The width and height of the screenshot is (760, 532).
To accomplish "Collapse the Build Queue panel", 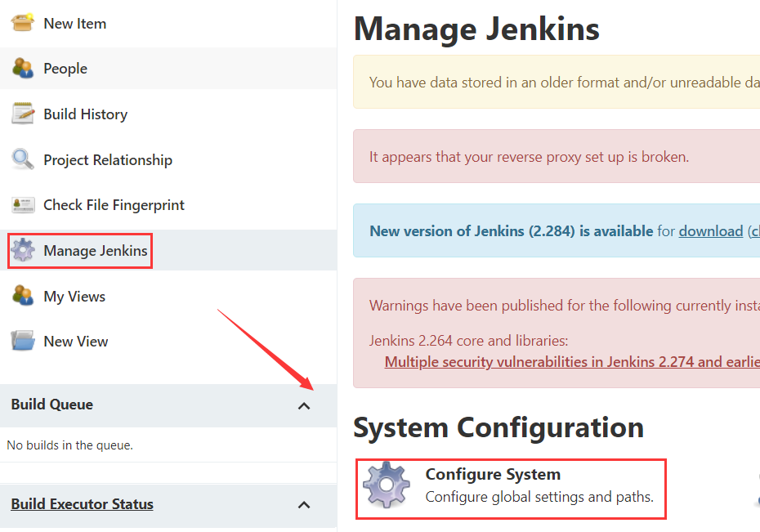I will (304, 406).
